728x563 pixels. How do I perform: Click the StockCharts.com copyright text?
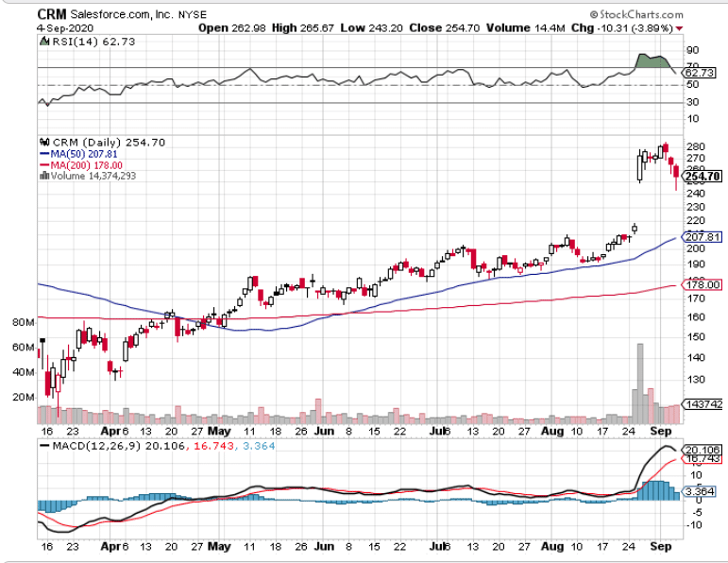point(636,14)
